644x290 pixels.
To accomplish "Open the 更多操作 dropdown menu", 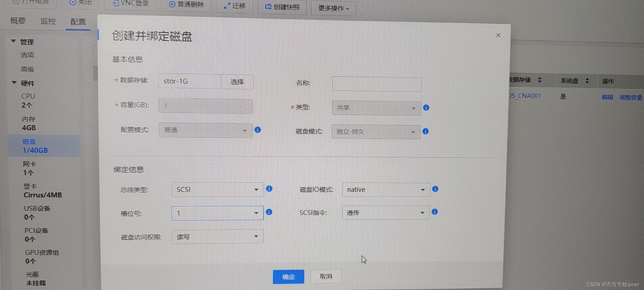I will [x=334, y=8].
